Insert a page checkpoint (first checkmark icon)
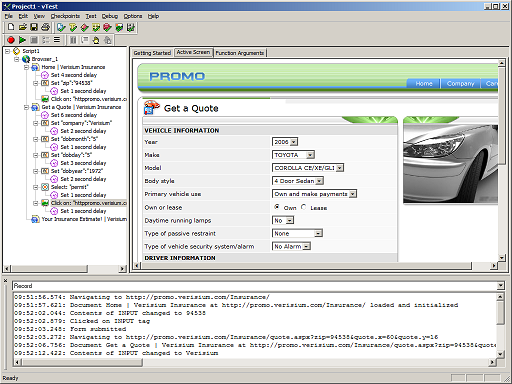The height and width of the screenshot is (384, 512). point(61,27)
